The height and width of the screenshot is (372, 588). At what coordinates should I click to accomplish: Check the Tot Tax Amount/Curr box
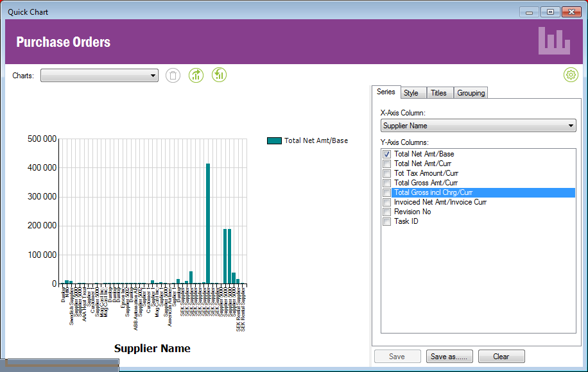pos(386,173)
